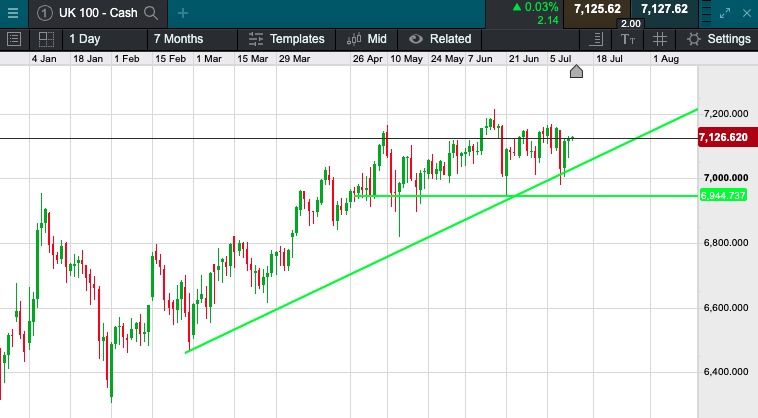Viewport: 758px width, 418px height.
Task: Expand the chart to full screen
Action: [x=725, y=13]
